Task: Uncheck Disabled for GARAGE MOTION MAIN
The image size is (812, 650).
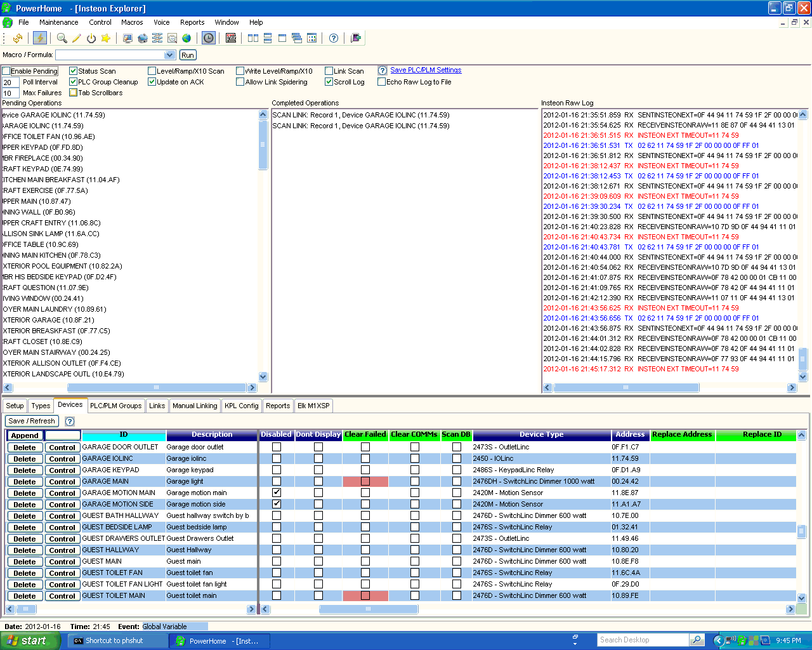Action: 277,493
